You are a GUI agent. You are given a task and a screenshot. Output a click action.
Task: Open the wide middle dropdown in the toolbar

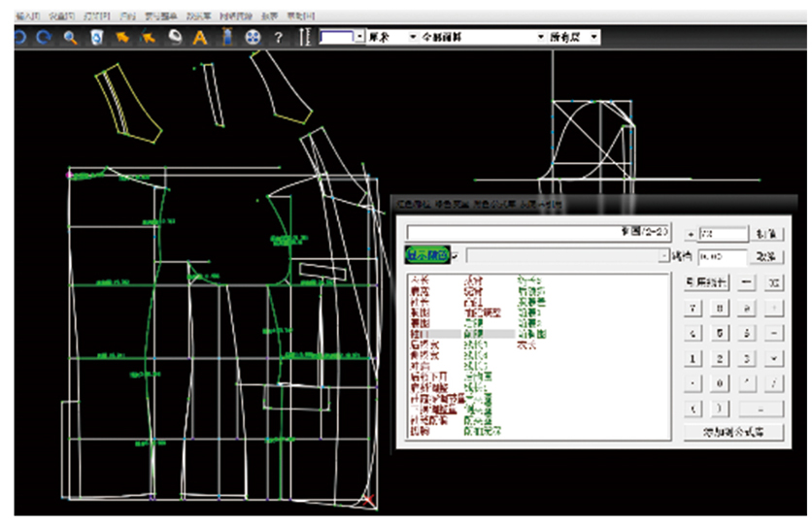tap(541, 37)
